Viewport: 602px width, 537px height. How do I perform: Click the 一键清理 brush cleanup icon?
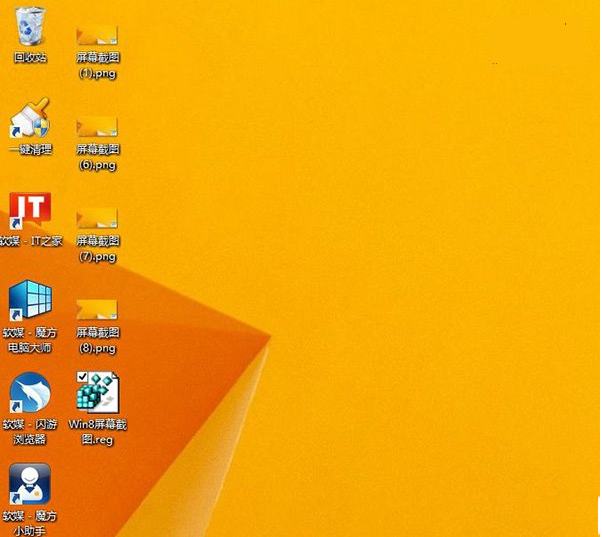coord(30,118)
